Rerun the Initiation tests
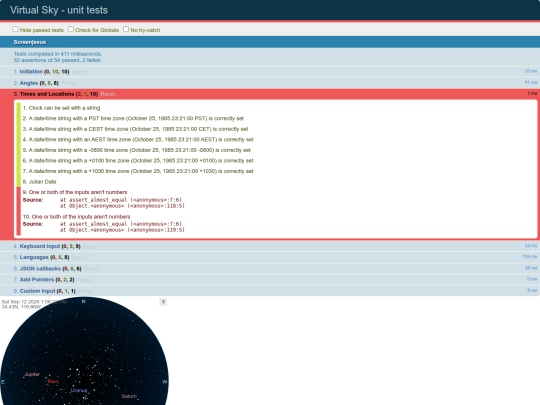 (x=80, y=72)
